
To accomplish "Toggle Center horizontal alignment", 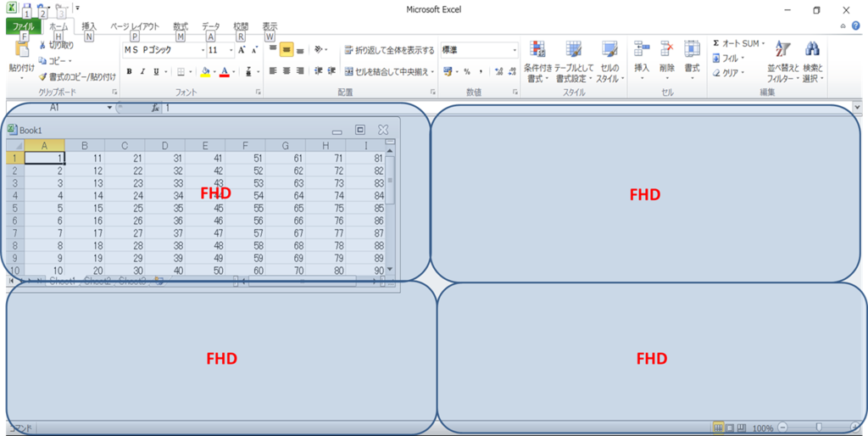I will point(287,71).
